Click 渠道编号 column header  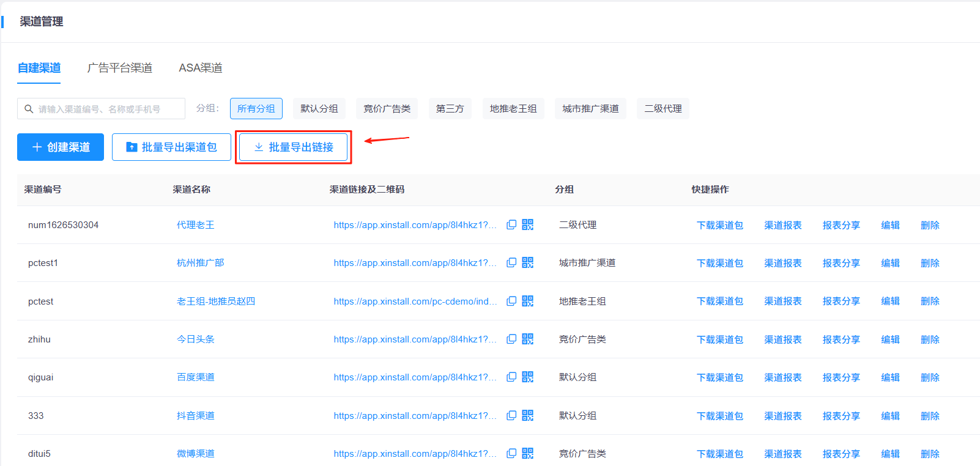pyautogui.click(x=43, y=190)
